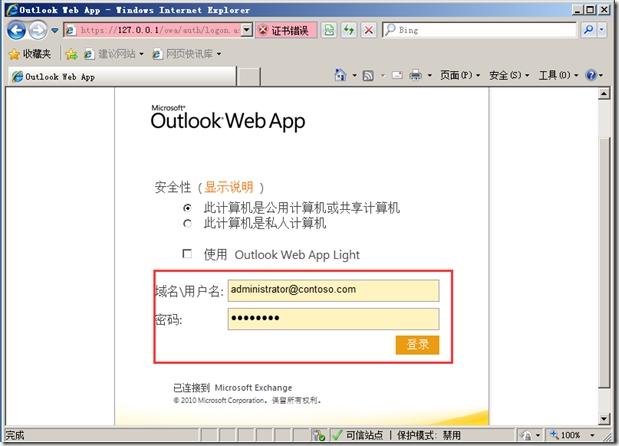Open the 收藏夹 favorites star button
The height and width of the screenshot is (446, 619).
[30, 54]
